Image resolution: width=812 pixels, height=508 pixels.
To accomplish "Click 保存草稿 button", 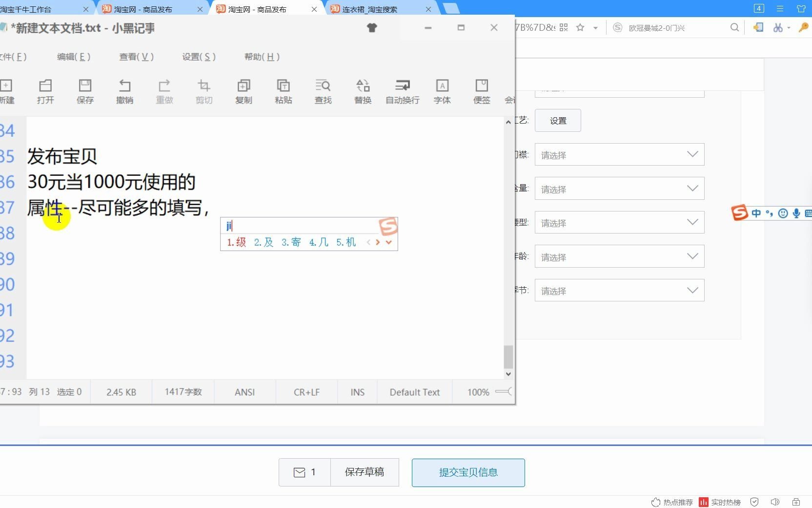I will tap(365, 472).
